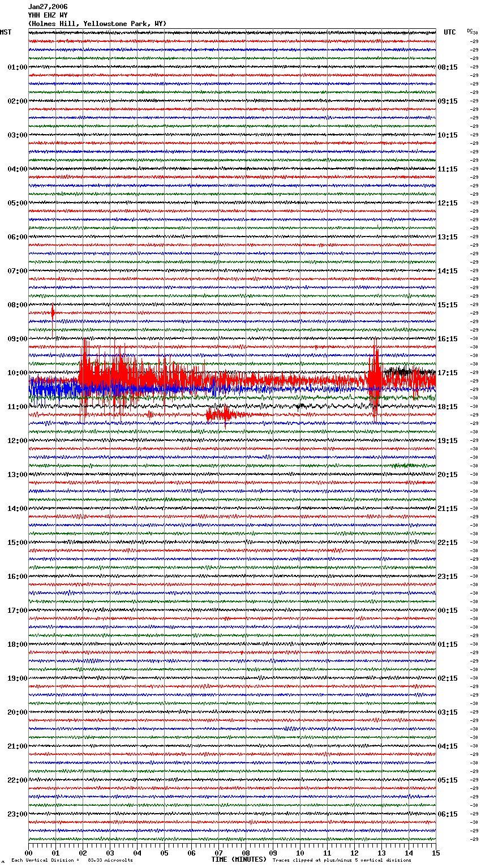Select the 17:00 MST time label
The width and height of the screenshot is (481, 868).
pyautogui.click(x=17, y=611)
